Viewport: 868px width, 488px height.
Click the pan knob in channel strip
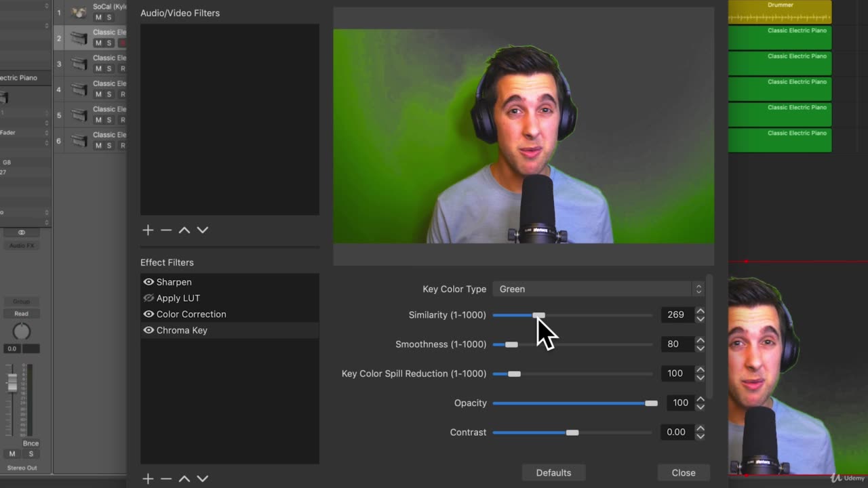[x=22, y=331]
